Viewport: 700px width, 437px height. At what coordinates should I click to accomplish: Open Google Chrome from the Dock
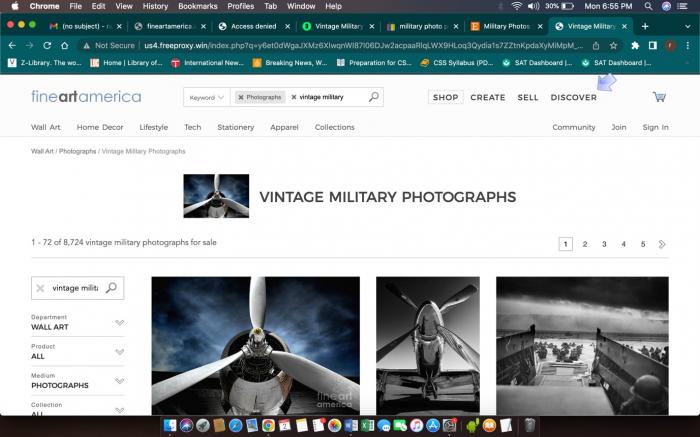click(x=268, y=425)
